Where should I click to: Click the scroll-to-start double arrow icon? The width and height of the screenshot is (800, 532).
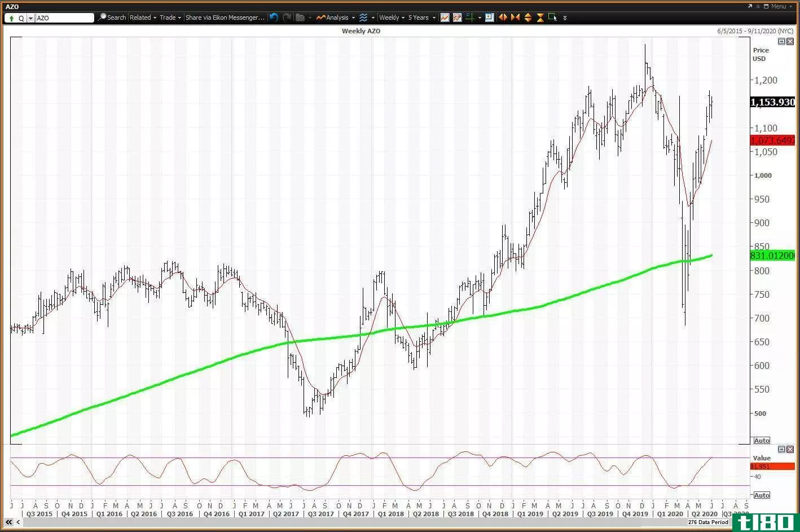8,522
